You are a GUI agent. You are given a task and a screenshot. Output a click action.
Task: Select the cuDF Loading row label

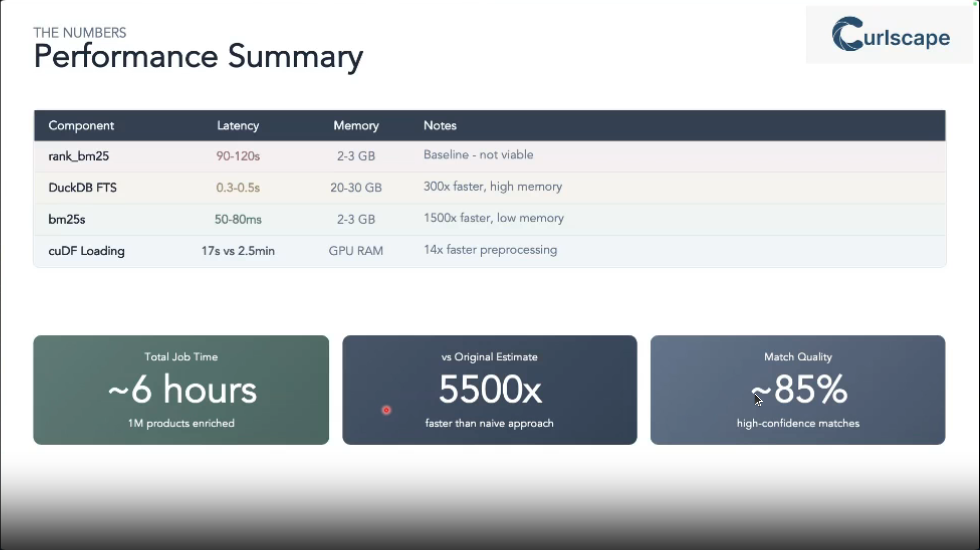[x=86, y=251]
